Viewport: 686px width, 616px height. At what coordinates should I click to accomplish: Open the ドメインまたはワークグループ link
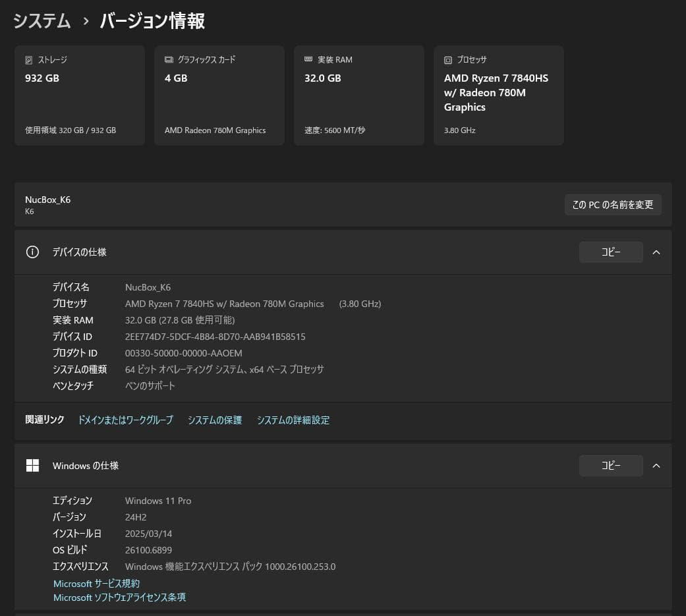125,420
